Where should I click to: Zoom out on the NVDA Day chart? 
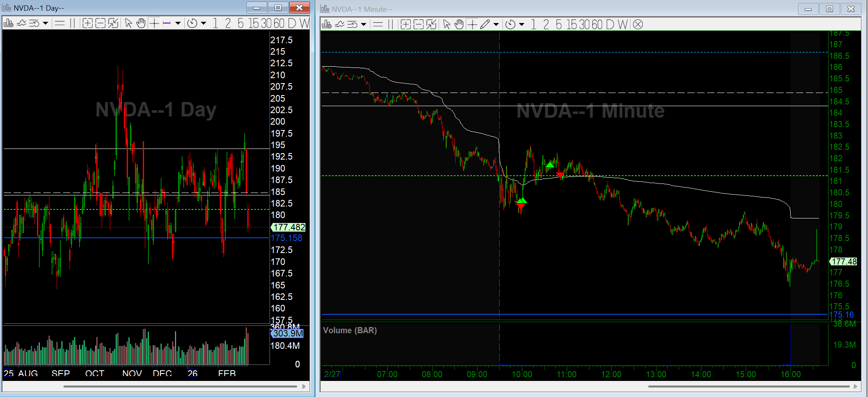[100, 23]
